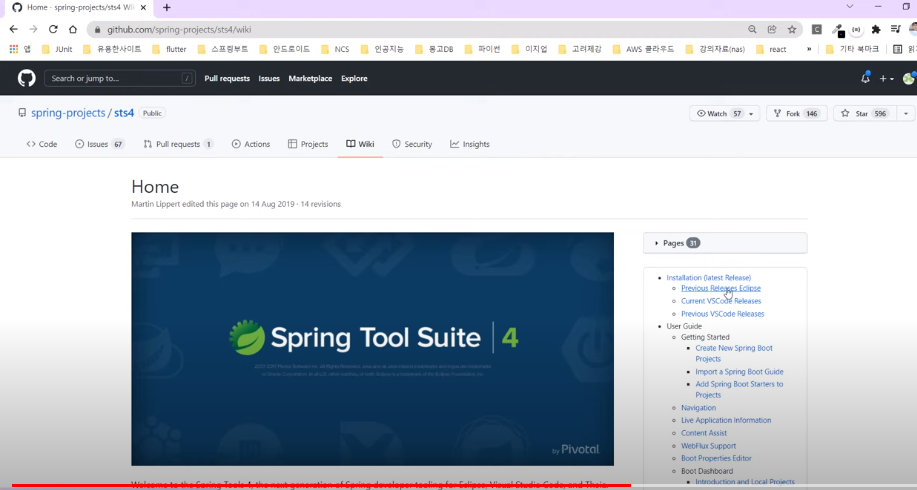Open the 파이썬 bookmark folder
Viewport: 917px width, 490px height.
coord(482,49)
